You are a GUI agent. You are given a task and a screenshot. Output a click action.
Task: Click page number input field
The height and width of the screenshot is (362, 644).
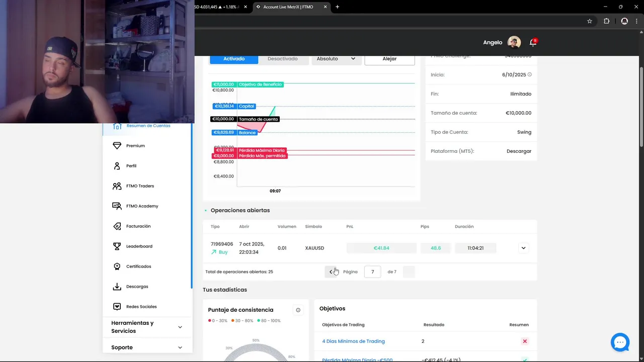click(x=372, y=272)
